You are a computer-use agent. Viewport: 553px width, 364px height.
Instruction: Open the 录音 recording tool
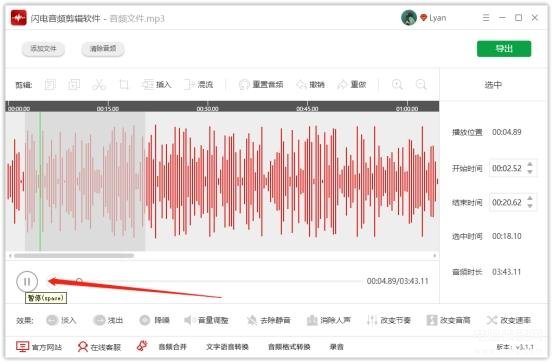pos(336,347)
